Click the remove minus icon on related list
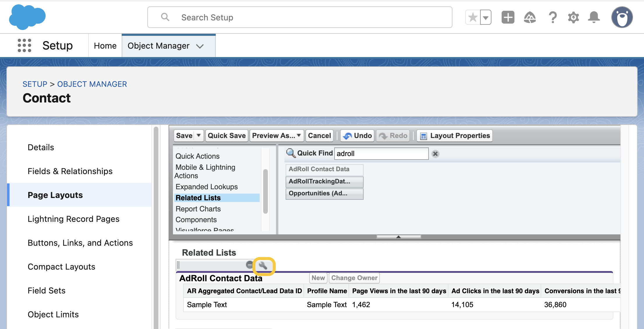The height and width of the screenshot is (329, 644). 249,265
